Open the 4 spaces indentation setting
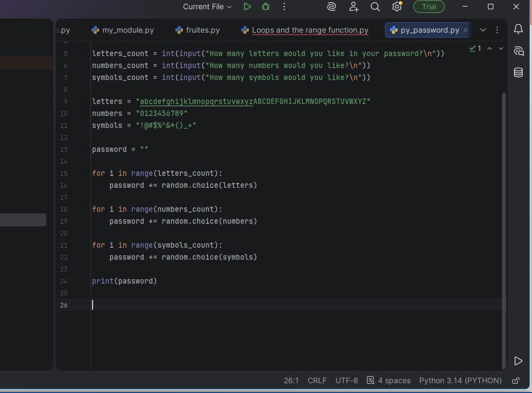This screenshot has height=393, width=532. (394, 380)
